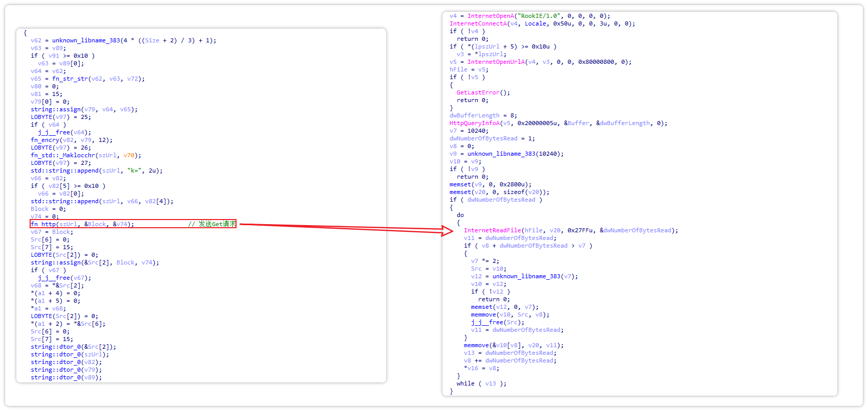Click the 'string::dtor_0(&Src[2]);' call
The width and height of the screenshot is (868, 411).
73,347
